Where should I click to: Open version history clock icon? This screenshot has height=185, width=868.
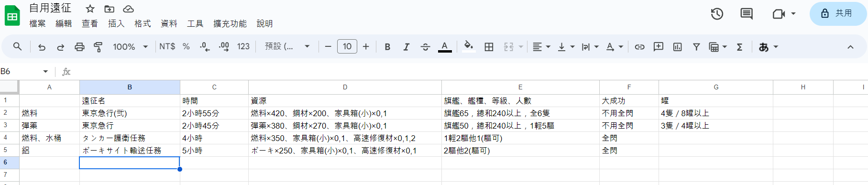(x=717, y=14)
